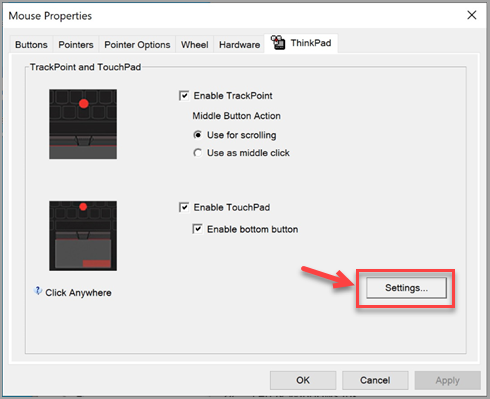Toggle the Enable TrackPoint checkbox

point(184,96)
